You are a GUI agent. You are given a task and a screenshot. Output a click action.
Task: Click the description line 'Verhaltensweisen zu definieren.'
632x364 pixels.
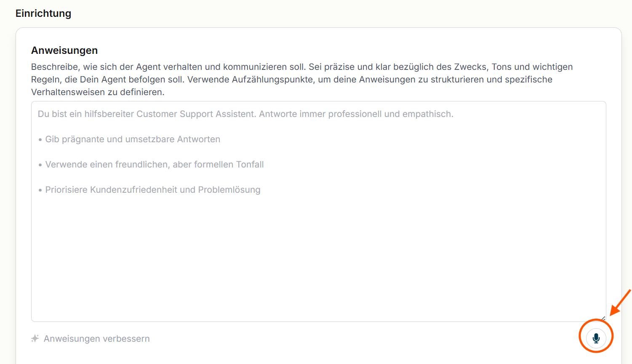click(98, 92)
